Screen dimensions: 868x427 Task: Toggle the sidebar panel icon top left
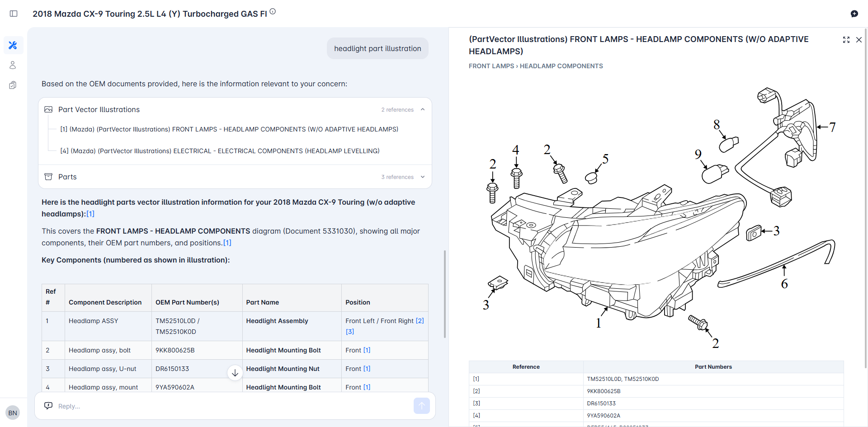coord(14,14)
